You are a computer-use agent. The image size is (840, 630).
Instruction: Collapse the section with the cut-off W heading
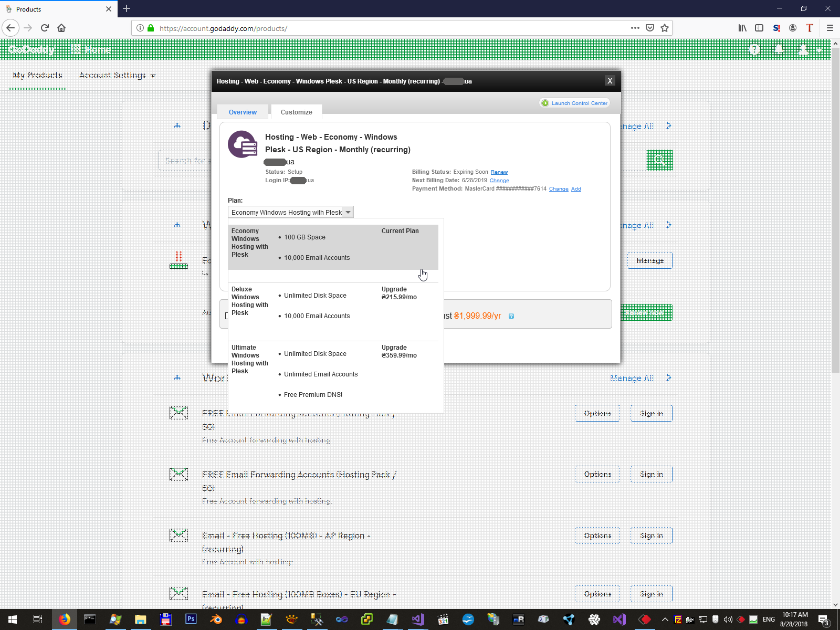pos(177,225)
